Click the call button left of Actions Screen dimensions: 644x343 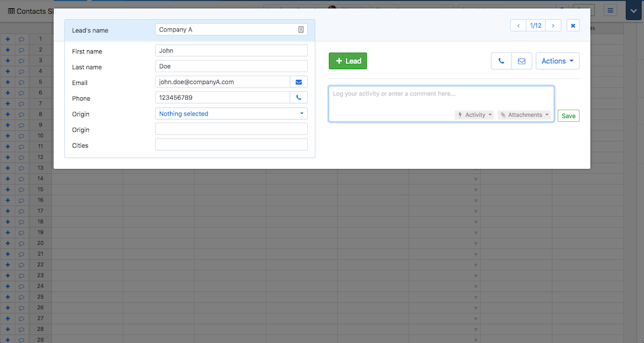[x=501, y=61]
